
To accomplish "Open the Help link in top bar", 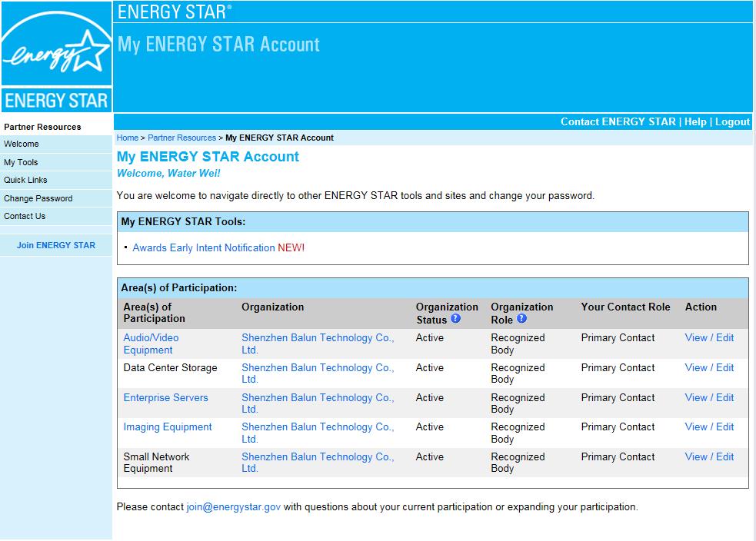I will click(695, 122).
